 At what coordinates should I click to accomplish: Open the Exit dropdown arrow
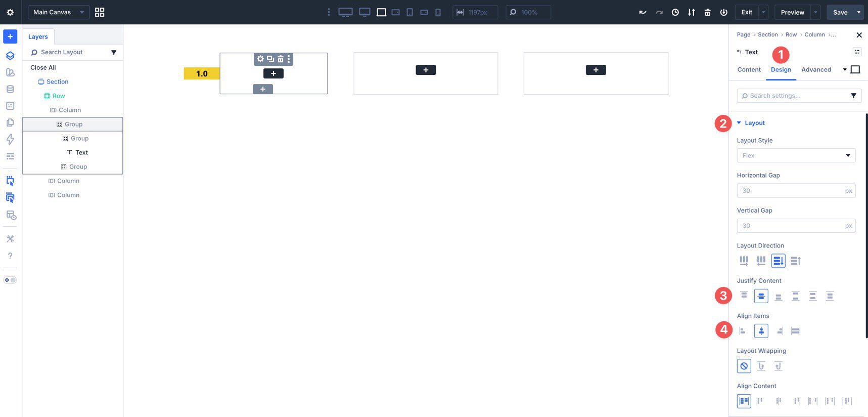point(764,12)
